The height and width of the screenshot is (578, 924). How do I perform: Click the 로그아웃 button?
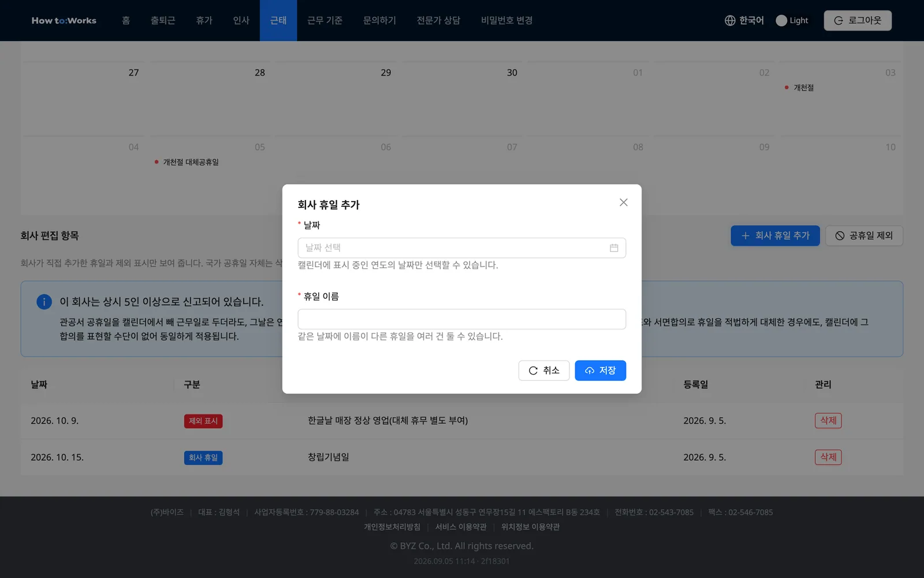[858, 20]
